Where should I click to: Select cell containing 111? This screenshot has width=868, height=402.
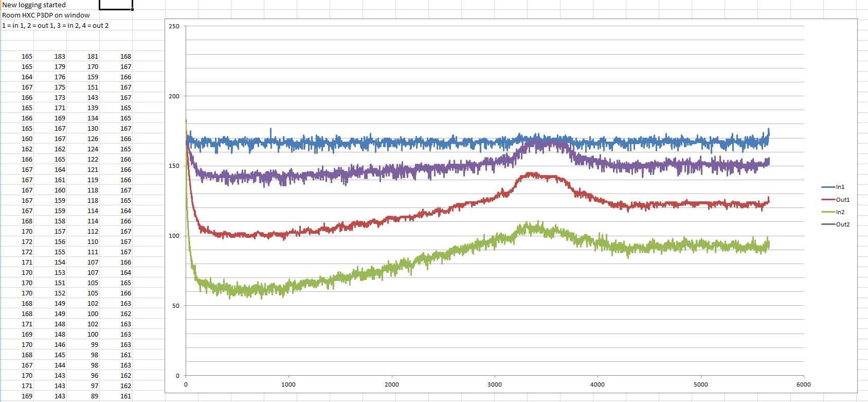coord(83,252)
